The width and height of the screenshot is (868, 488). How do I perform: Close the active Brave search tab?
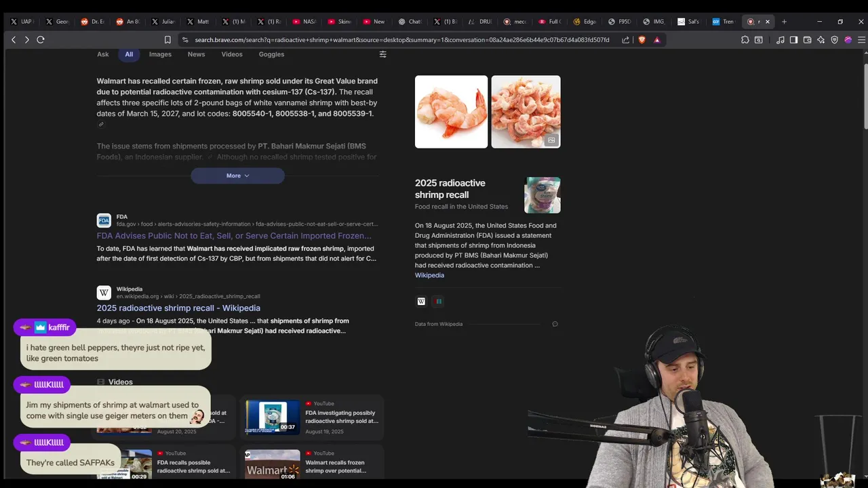click(x=769, y=22)
